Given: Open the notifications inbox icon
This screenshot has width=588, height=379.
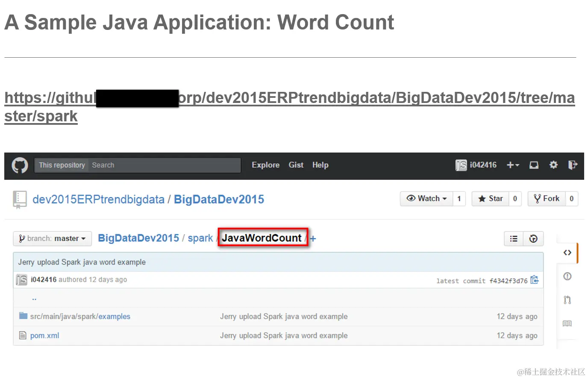Looking at the screenshot, I should point(534,165).
